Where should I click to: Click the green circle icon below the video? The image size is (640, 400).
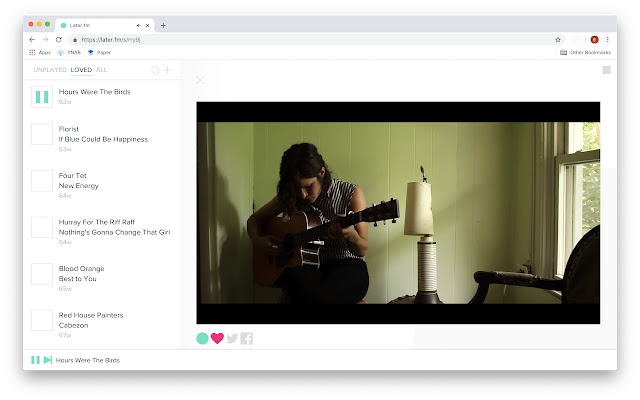(x=202, y=338)
